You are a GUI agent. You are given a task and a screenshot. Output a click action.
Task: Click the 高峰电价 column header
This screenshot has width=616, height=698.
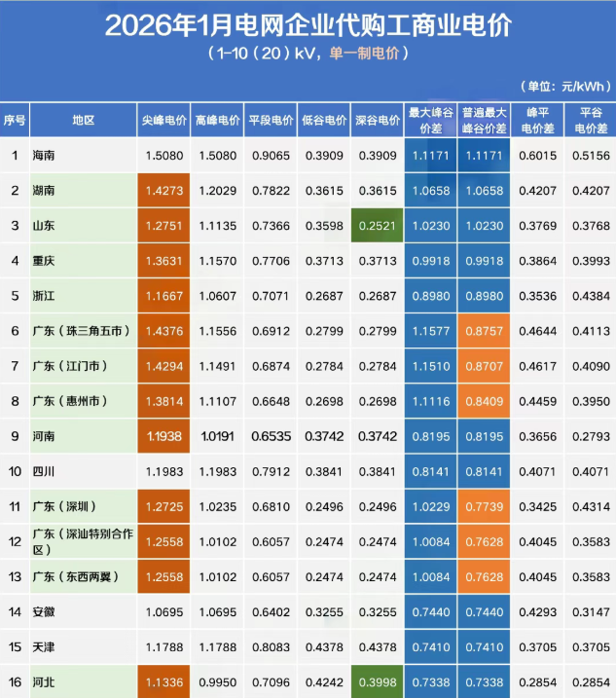[217, 120]
